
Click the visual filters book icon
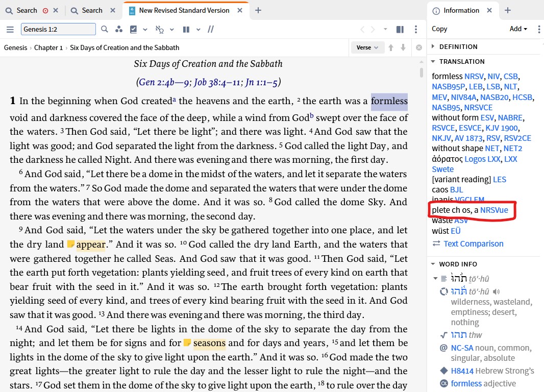tap(135, 29)
